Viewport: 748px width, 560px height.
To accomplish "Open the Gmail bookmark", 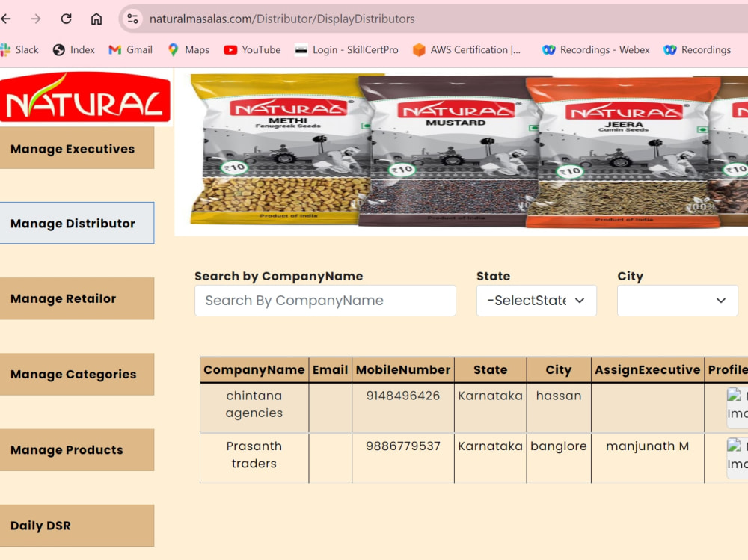I will click(x=131, y=49).
